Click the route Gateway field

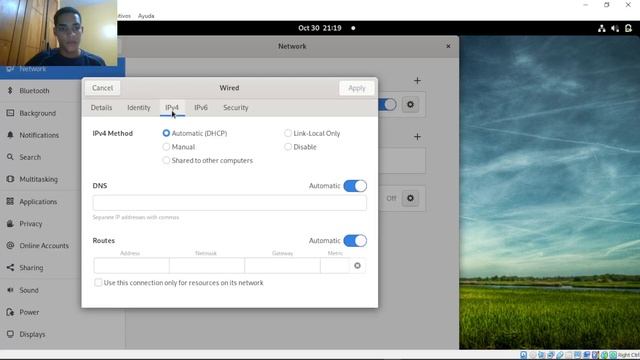282,266
